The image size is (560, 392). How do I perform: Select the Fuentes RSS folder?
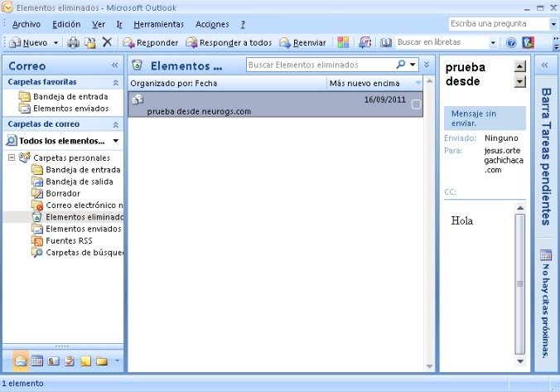(x=62, y=240)
